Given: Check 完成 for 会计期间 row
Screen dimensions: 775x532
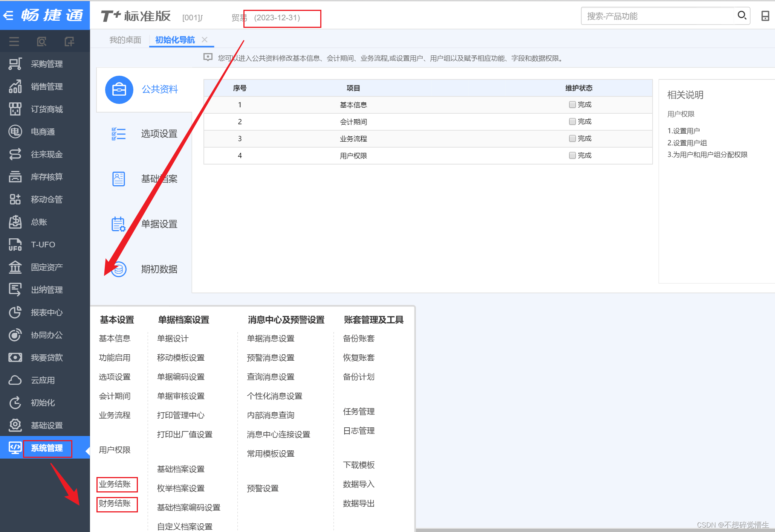Looking at the screenshot, I should (572, 122).
